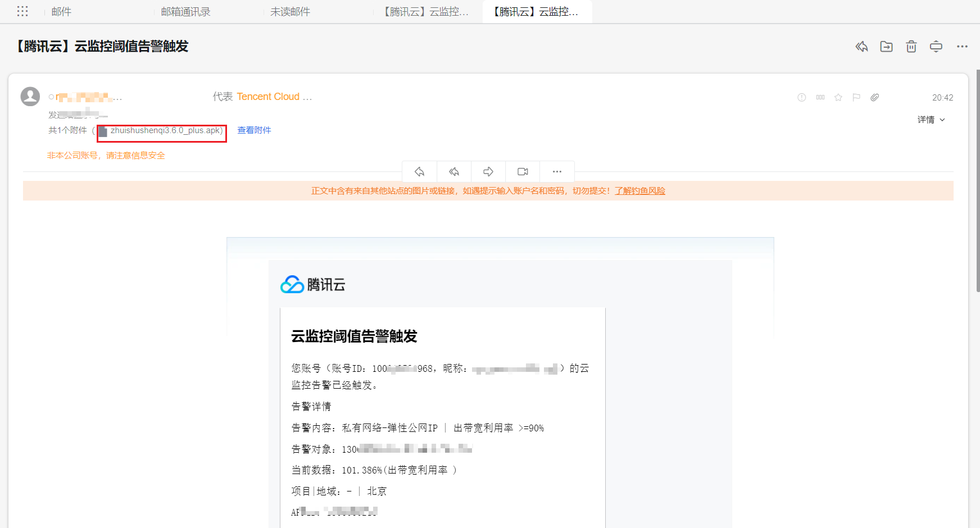Viewport: 980px width, 528px height.
Task: Click the 云监控阈值告警触发 heading in email body
Action: click(x=354, y=336)
